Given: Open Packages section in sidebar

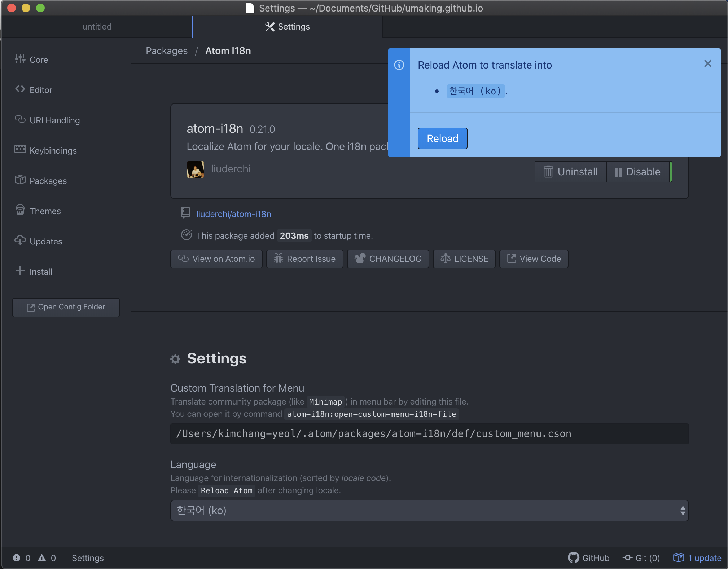Looking at the screenshot, I should [48, 181].
